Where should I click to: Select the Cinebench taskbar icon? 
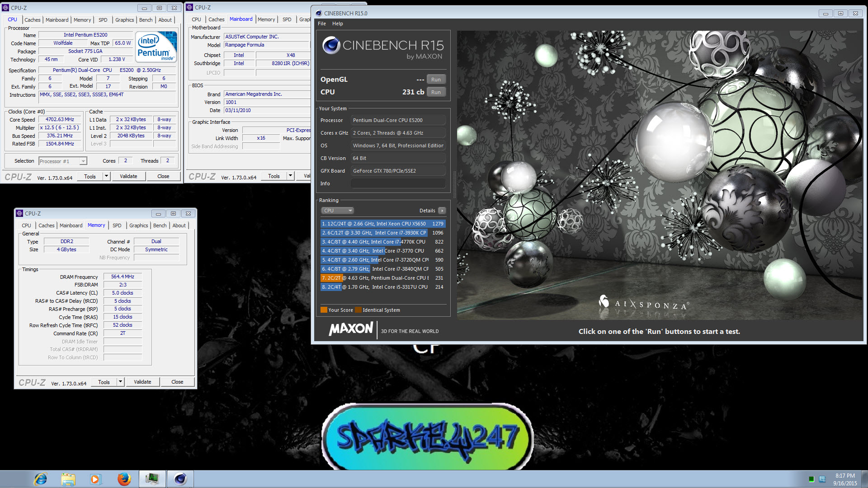(180, 479)
